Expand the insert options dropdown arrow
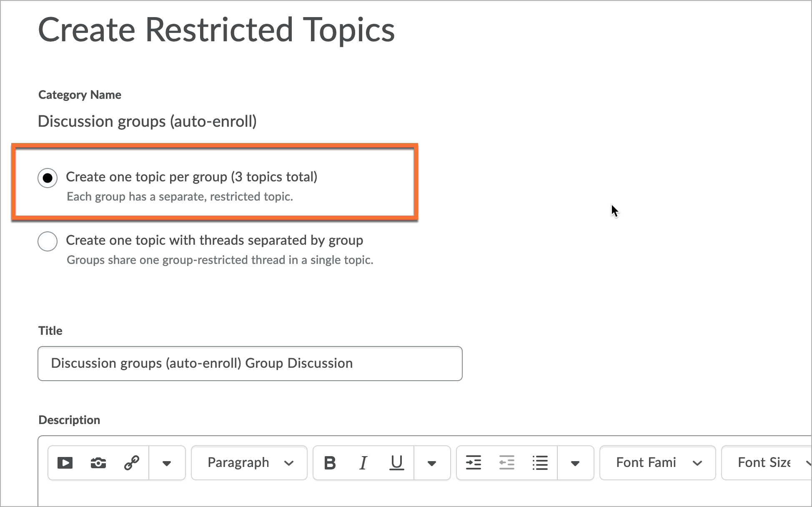The width and height of the screenshot is (812, 507). click(x=167, y=463)
